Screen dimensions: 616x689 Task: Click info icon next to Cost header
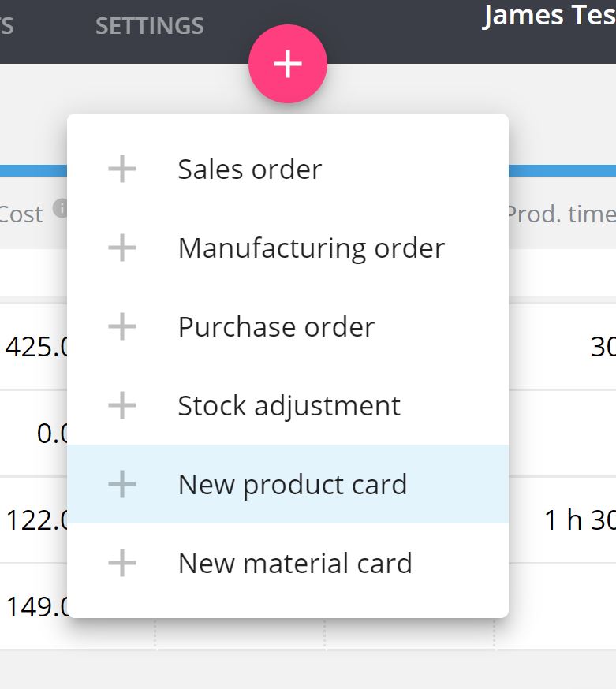click(61, 208)
